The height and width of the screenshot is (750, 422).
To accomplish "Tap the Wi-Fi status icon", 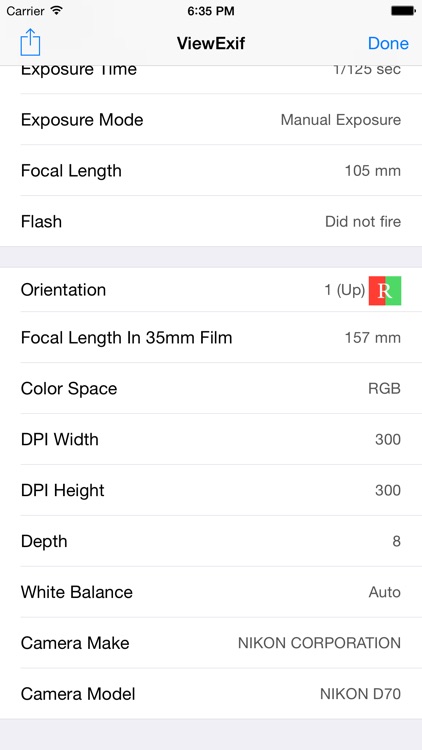I will (x=57, y=11).
